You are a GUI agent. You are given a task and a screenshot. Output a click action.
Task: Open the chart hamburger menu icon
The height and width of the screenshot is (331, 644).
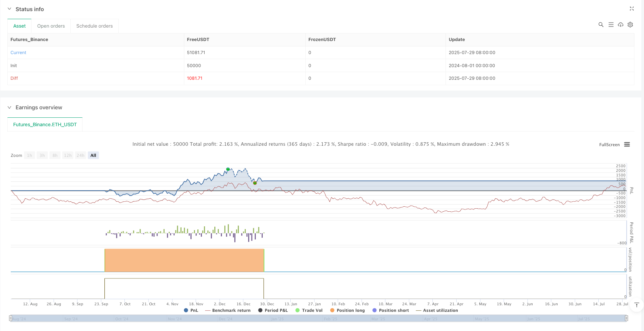tap(627, 145)
